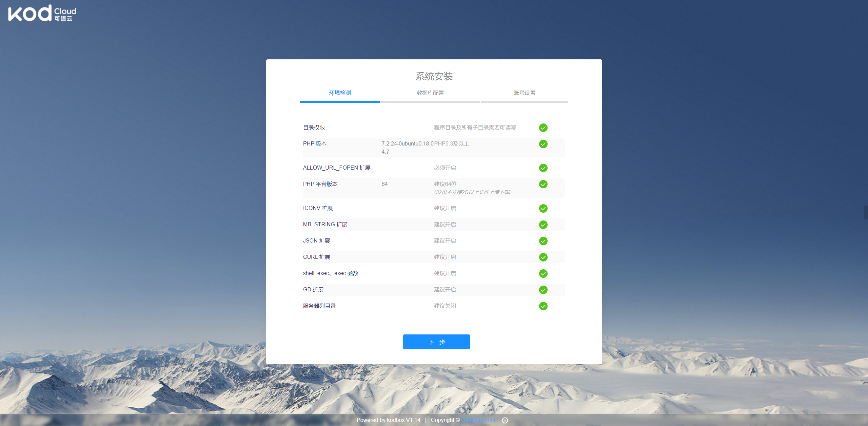Click the 下一步 button
This screenshot has width=868, height=426.
(436, 342)
